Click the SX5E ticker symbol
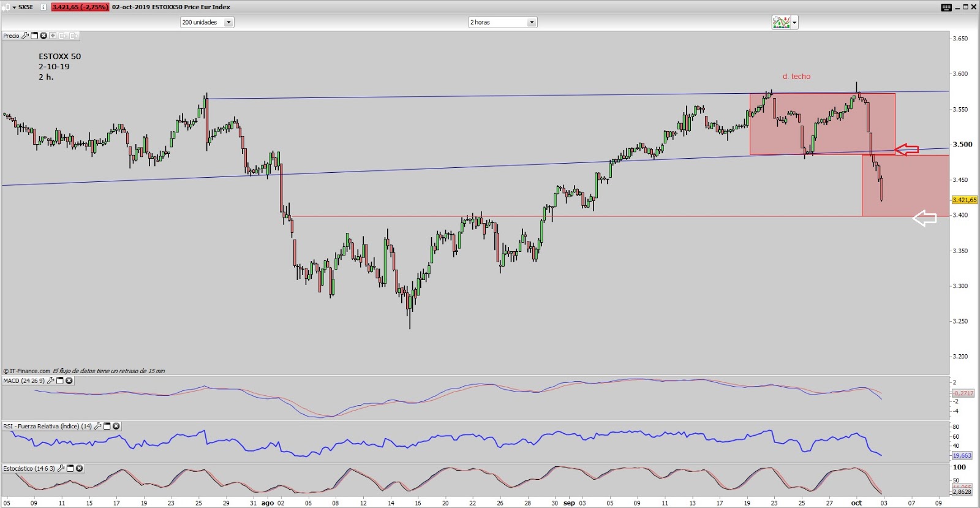This screenshot has height=508, width=980. (26, 7)
